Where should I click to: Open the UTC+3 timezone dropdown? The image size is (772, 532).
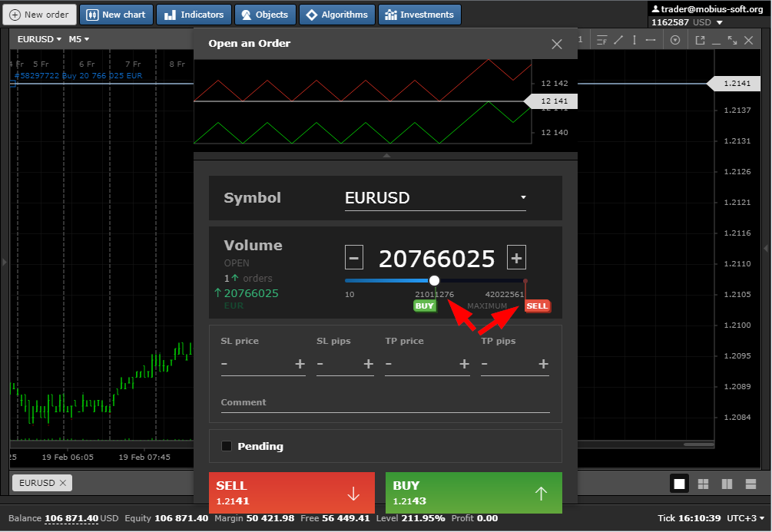[x=745, y=518]
